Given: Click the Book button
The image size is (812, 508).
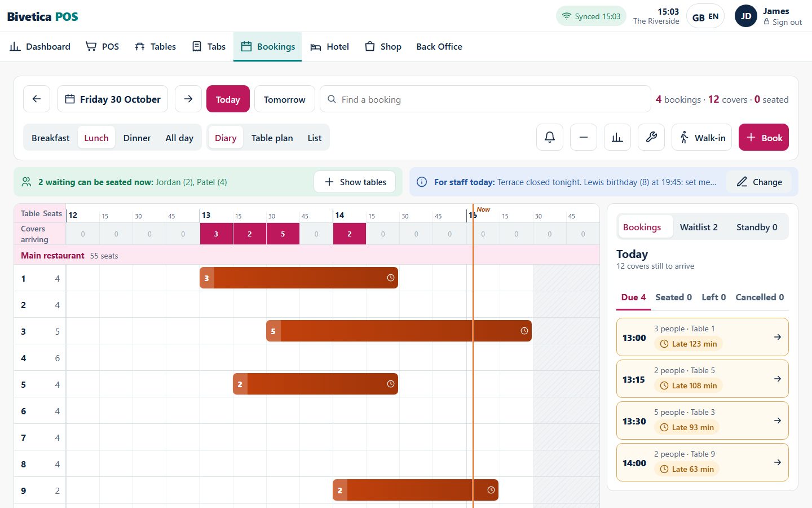Looking at the screenshot, I should [764, 138].
